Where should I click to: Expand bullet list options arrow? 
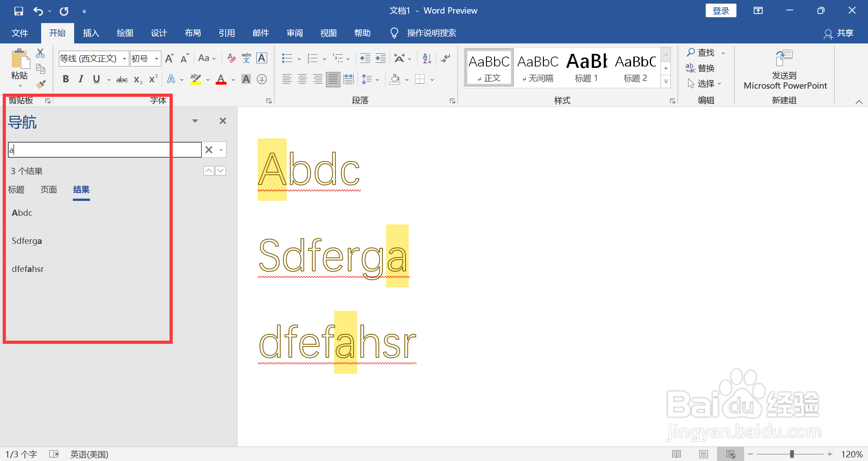(299, 59)
